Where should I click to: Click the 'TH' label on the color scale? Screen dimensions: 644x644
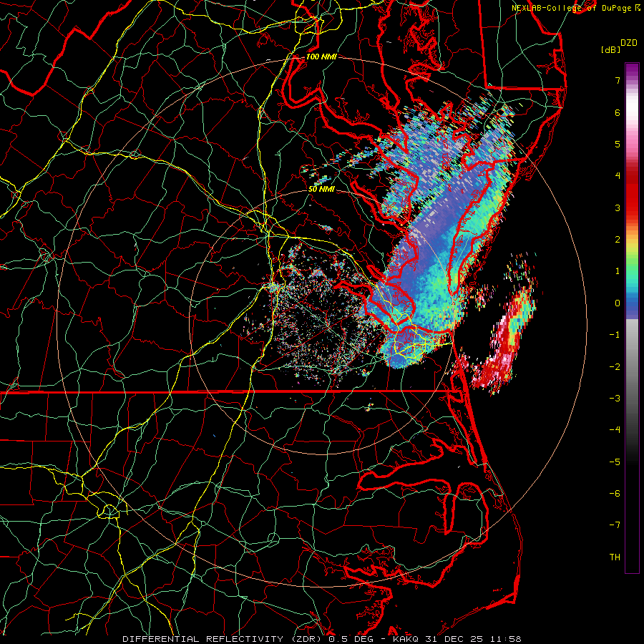615,557
